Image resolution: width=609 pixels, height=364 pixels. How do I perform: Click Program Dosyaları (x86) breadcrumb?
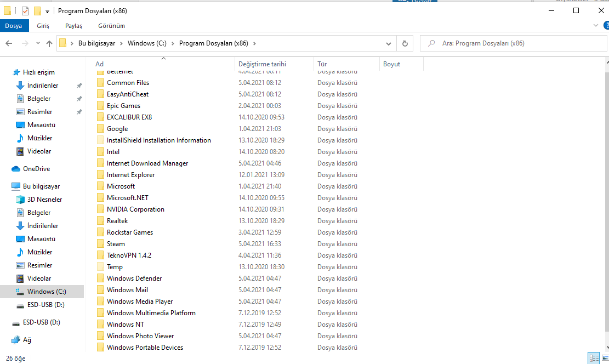tap(213, 43)
